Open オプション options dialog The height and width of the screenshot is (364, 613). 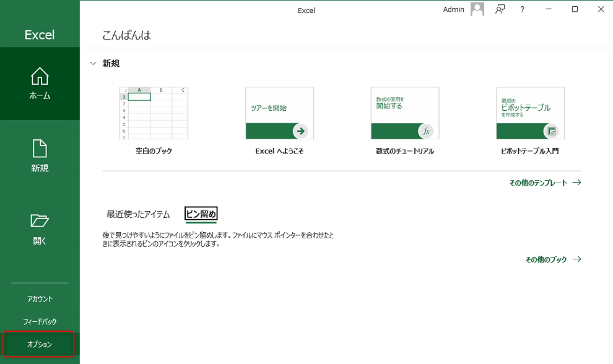[40, 344]
